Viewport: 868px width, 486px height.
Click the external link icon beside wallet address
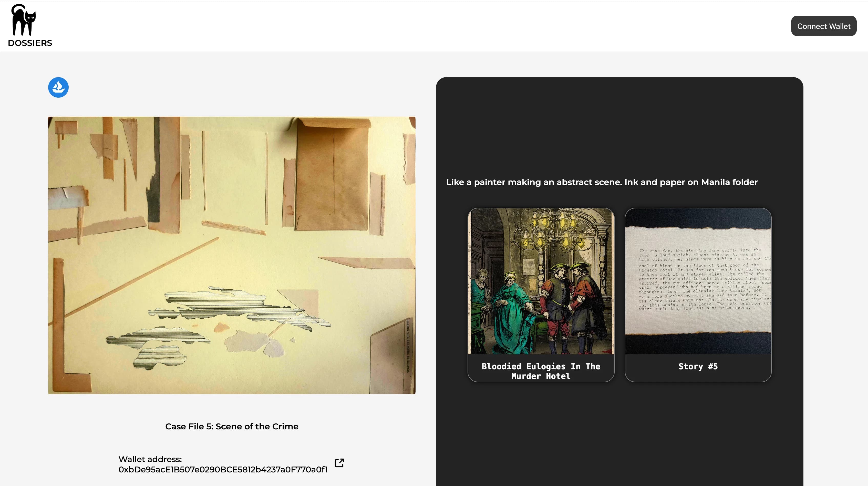point(339,463)
